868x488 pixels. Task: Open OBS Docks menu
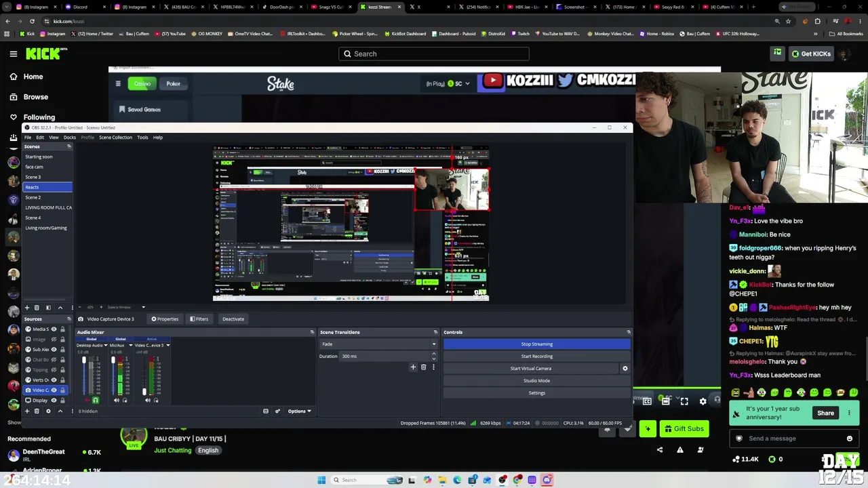tap(70, 138)
